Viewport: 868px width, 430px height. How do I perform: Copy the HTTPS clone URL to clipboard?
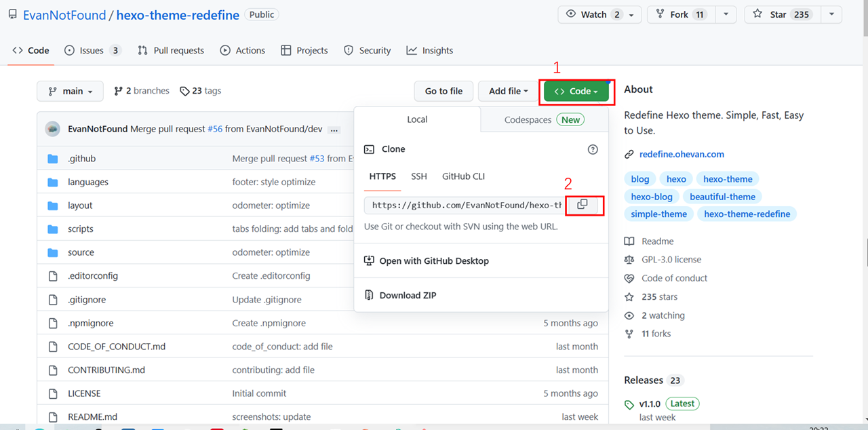point(582,204)
